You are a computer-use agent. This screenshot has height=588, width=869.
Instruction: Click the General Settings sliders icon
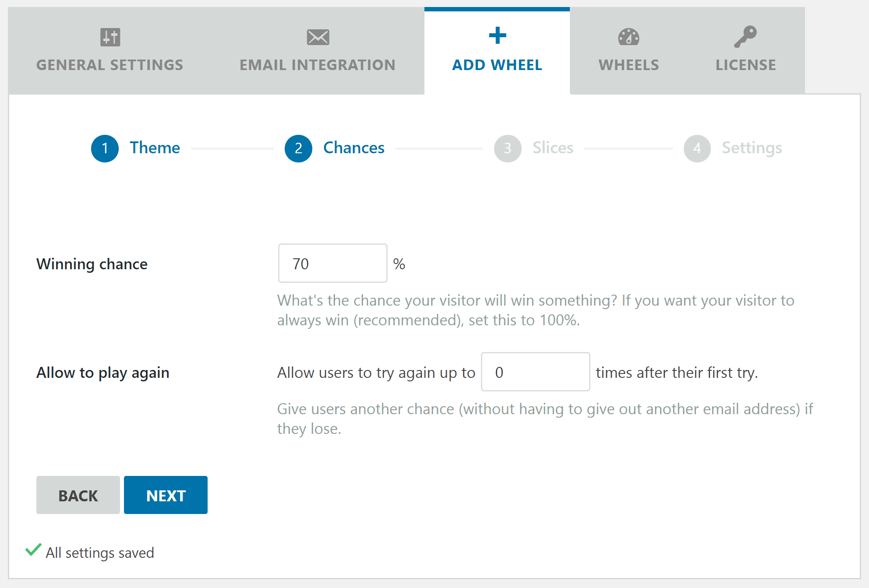[x=110, y=37]
